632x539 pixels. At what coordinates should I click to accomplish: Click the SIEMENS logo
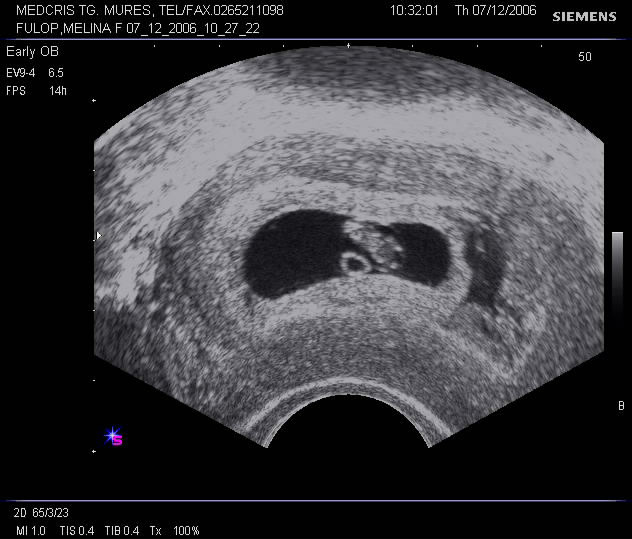point(584,17)
